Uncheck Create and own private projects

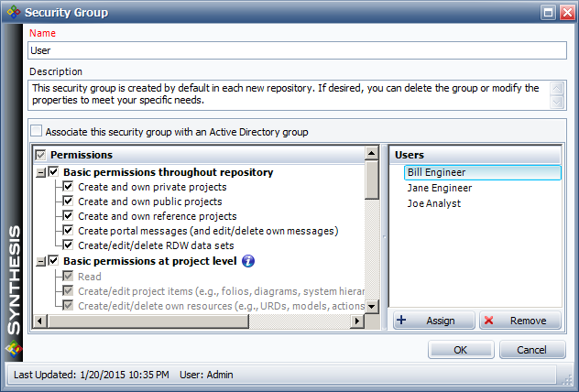[x=68, y=187]
